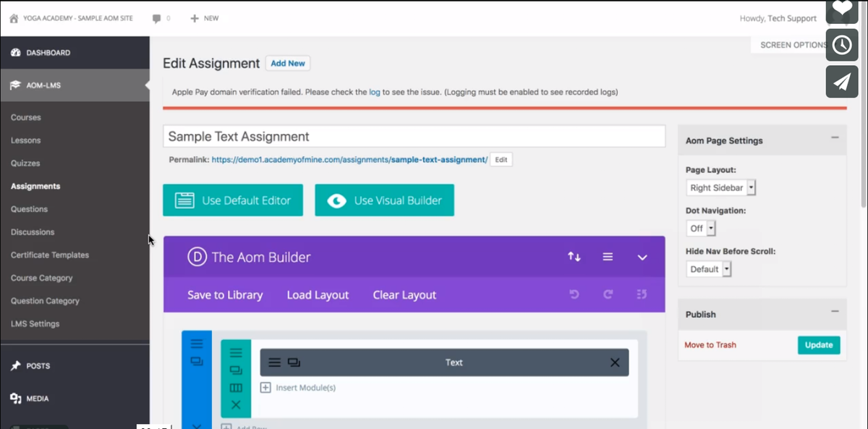Viewport: 868px width, 429px height.
Task: Click the undo icon in builder toolbar
Action: coord(574,294)
